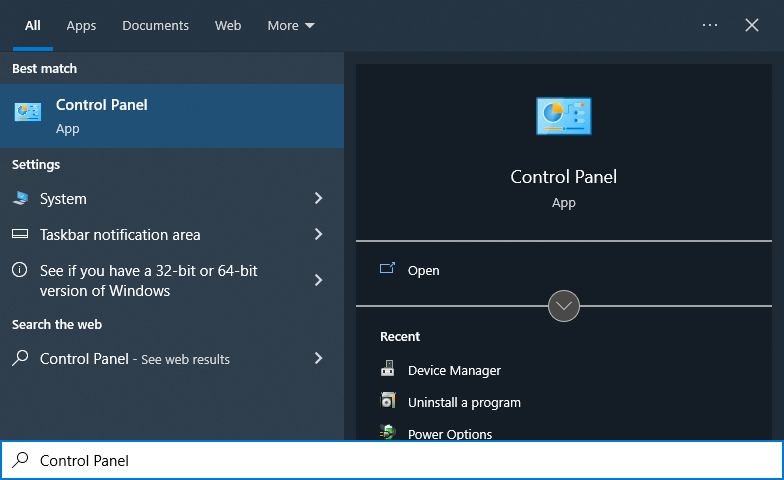The width and height of the screenshot is (784, 480).
Task: Open the three-dots options menu
Action: (x=710, y=25)
